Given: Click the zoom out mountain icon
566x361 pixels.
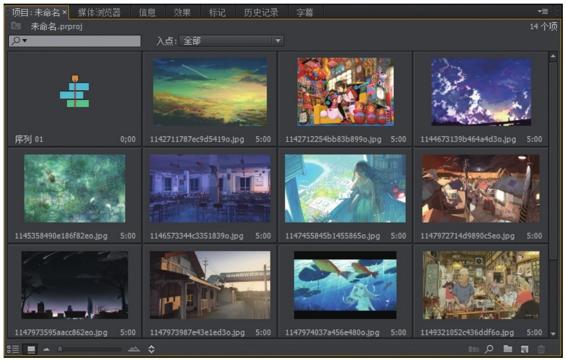Looking at the screenshot, I should (x=46, y=349).
